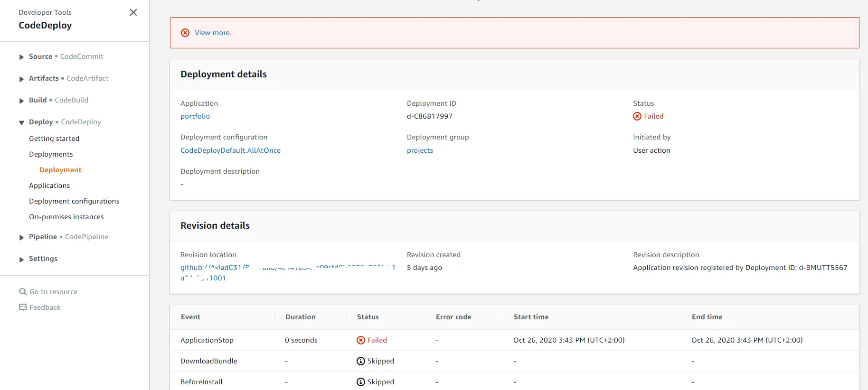Close the CodeDeploy navigation panel
The image size is (868, 390).
(133, 12)
